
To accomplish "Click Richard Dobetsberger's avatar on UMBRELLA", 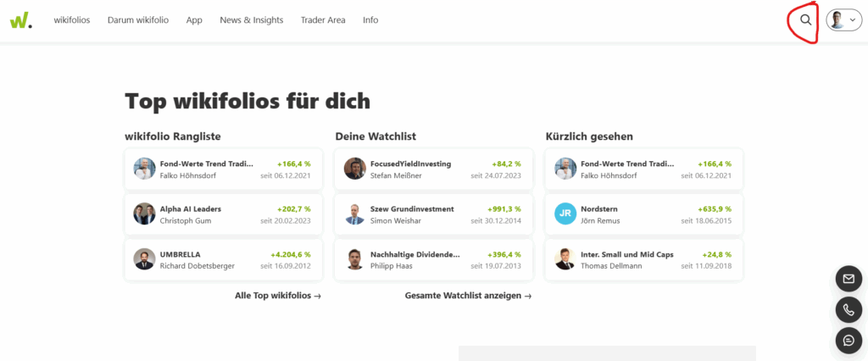I will (x=144, y=259).
